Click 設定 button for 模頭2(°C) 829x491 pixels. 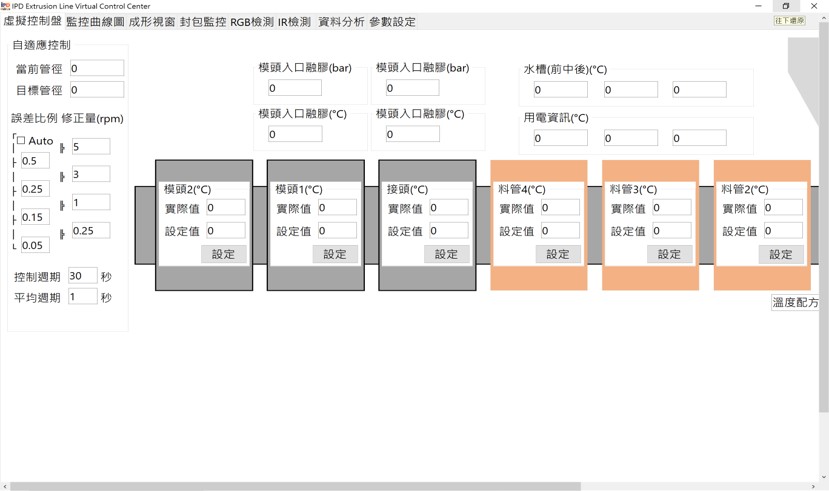(224, 254)
